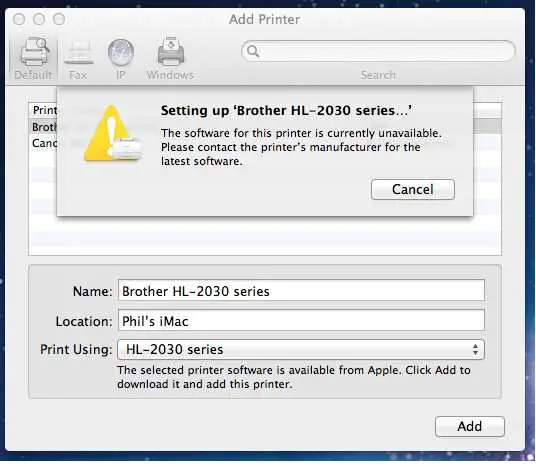Click the dialog title 'Setting up Brother HL-2030 series'
This screenshot has height=467, width=536.
[x=286, y=110]
